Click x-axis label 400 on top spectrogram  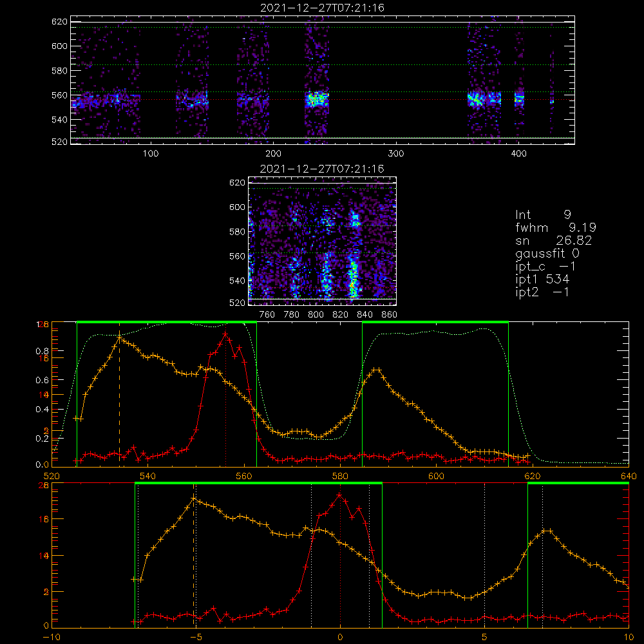point(518,154)
